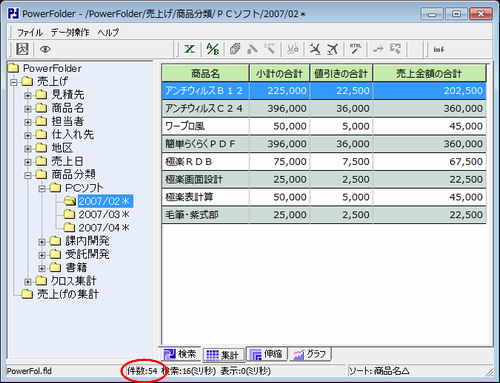Click the grayed pencil edit icon
This screenshot has height=383, width=500.
252,49
